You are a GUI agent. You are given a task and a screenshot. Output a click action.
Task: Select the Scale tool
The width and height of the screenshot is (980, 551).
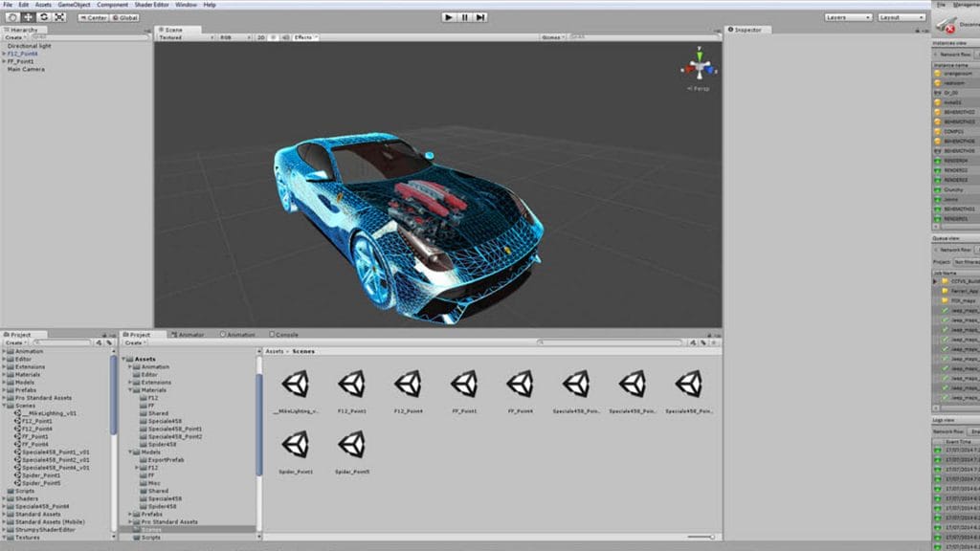click(59, 17)
